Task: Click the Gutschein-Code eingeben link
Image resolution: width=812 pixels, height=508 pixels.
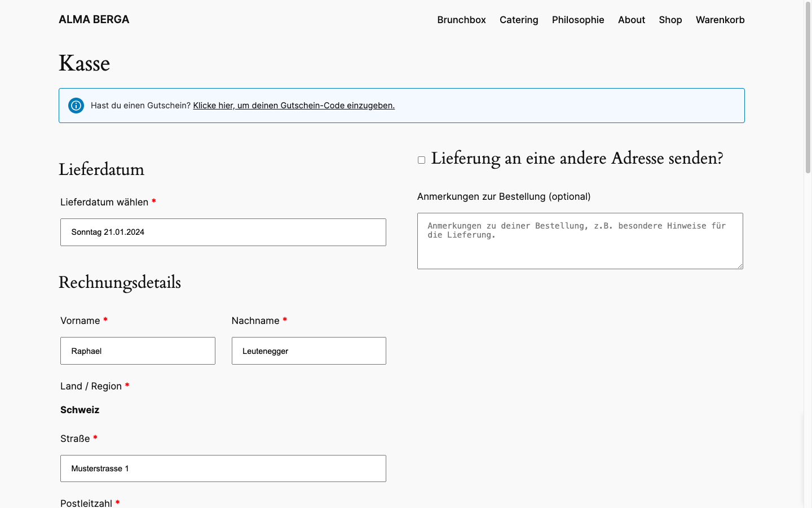Action: pyautogui.click(x=294, y=106)
